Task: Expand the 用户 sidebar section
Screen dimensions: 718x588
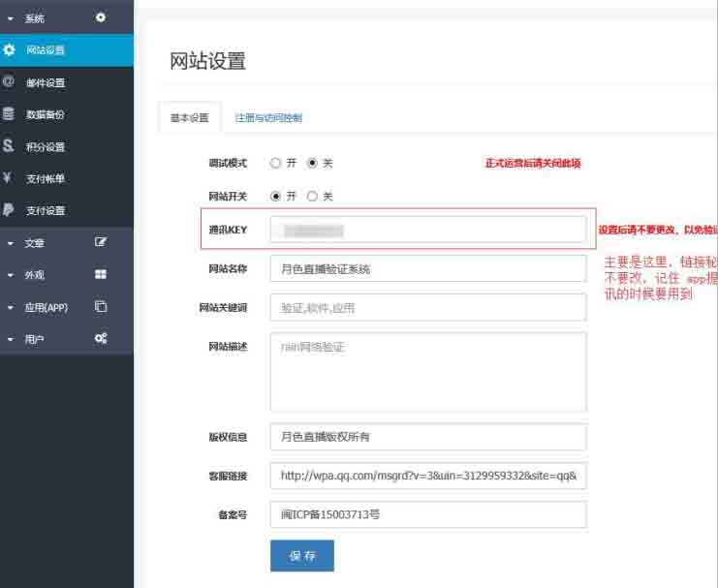Action: point(29,339)
